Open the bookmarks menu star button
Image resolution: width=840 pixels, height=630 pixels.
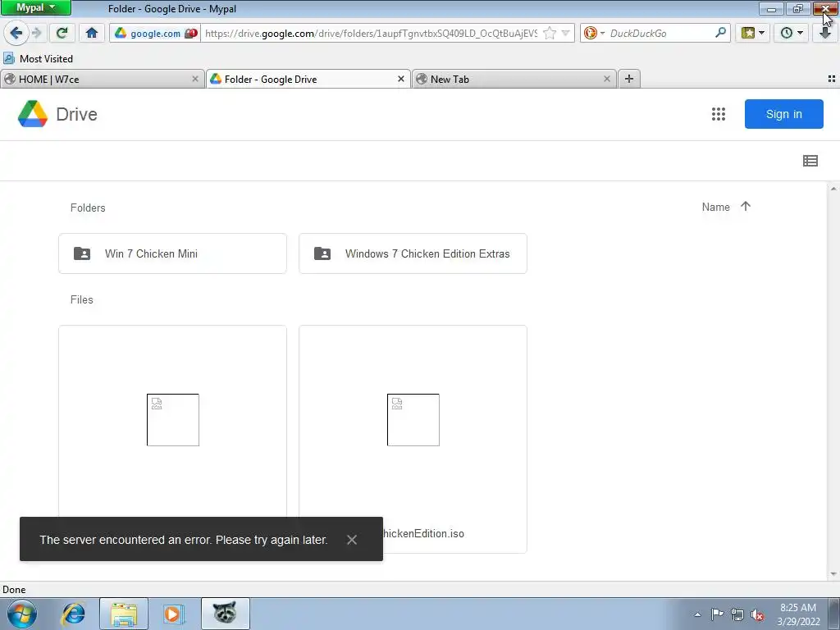pos(752,33)
